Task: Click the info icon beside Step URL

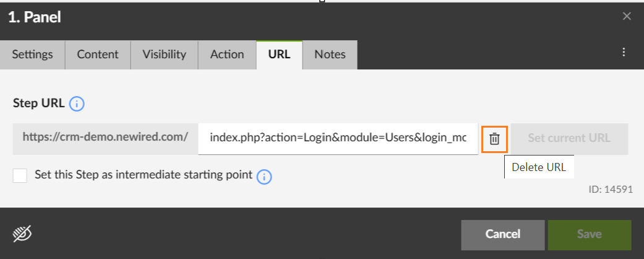Action: coord(77,104)
